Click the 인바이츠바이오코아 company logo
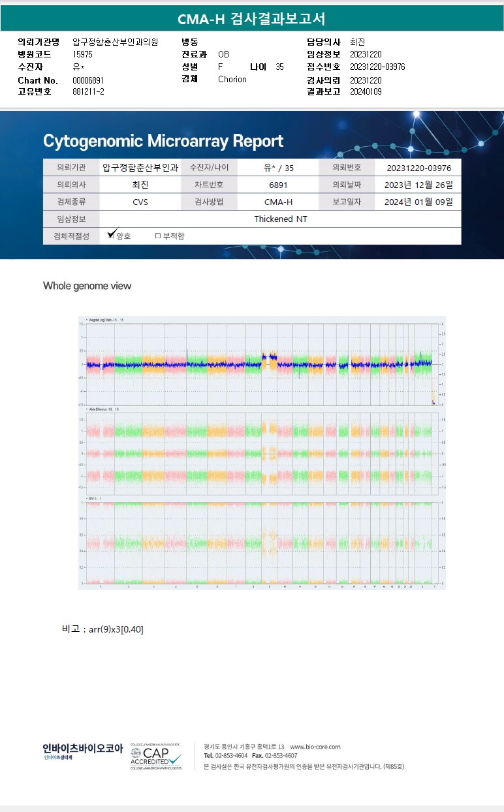The height and width of the screenshot is (812, 504). (82, 751)
